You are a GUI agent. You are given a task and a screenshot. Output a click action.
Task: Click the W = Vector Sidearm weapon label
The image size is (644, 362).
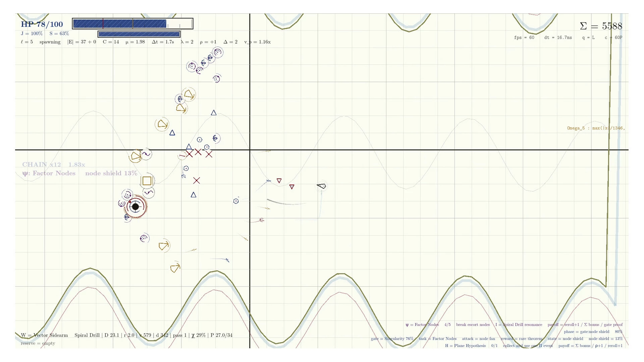44,335
